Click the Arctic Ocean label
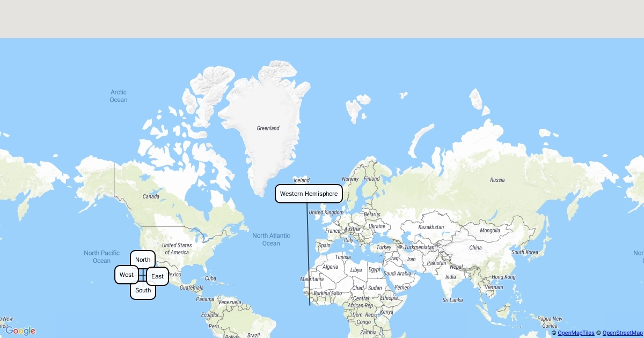This screenshot has height=338, width=644. pos(119,96)
